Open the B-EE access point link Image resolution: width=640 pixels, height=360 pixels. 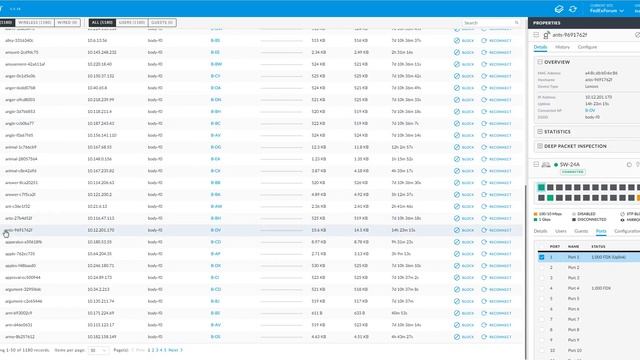click(215, 52)
